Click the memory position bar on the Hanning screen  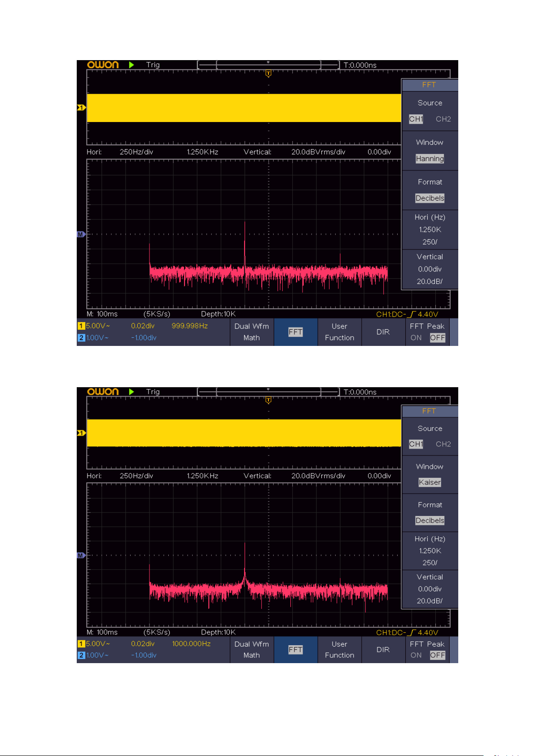(268, 65)
